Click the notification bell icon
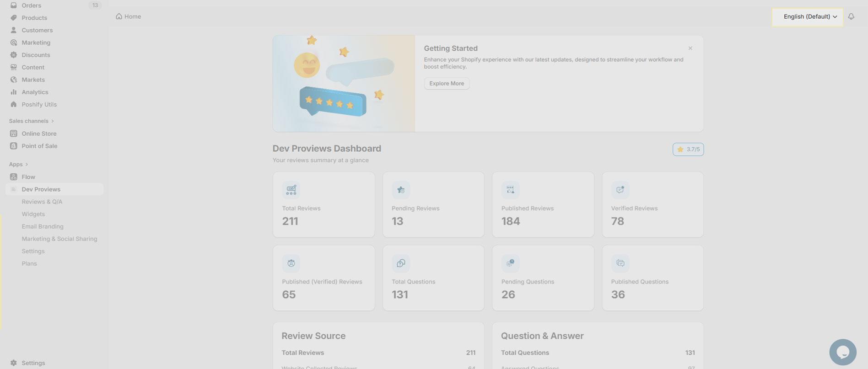 coord(851,16)
